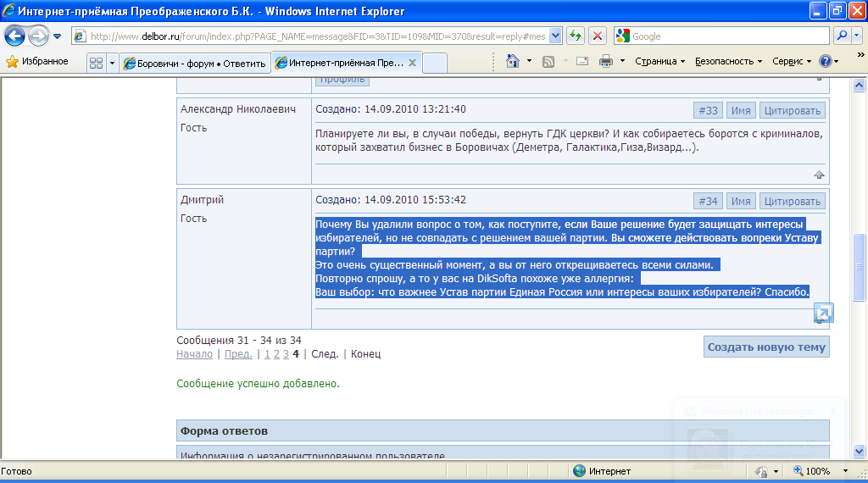Refresh the page with green arrows icon
868x483 pixels.
coord(576,36)
